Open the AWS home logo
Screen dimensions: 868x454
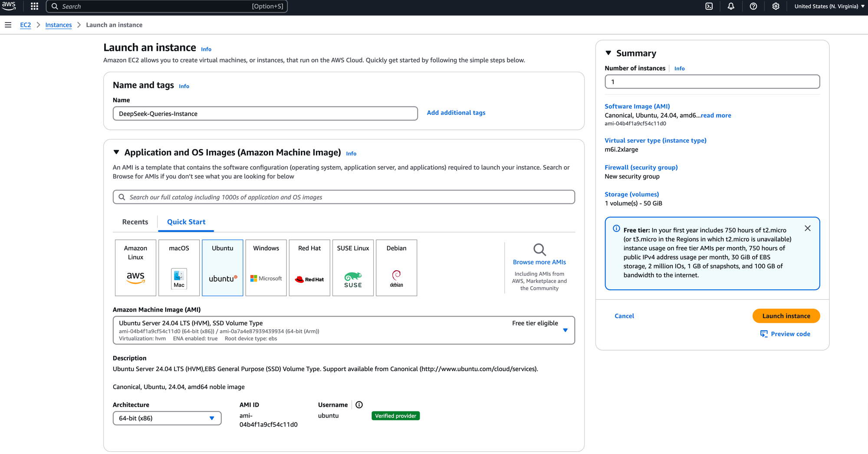point(9,6)
